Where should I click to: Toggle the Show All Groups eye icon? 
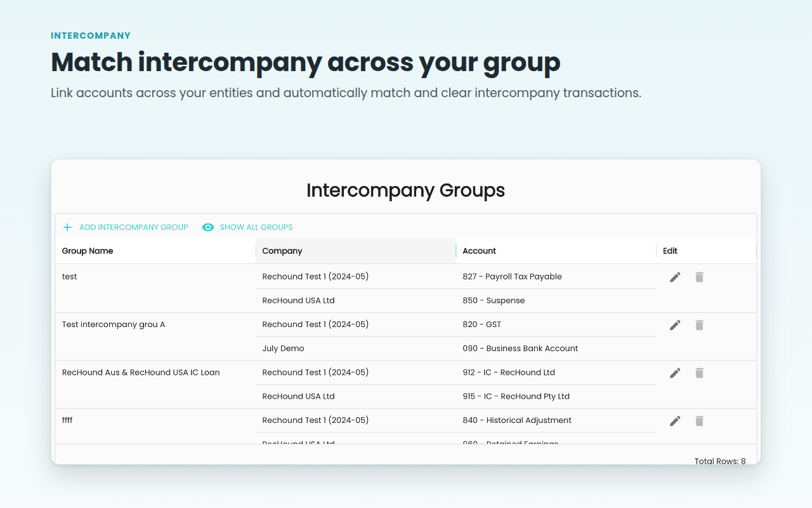point(208,227)
